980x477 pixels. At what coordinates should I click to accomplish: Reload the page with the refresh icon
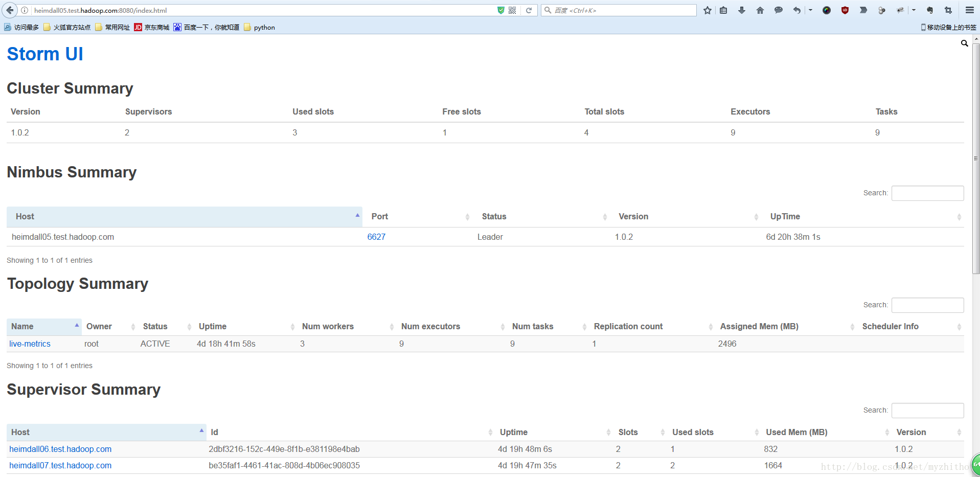(x=529, y=10)
